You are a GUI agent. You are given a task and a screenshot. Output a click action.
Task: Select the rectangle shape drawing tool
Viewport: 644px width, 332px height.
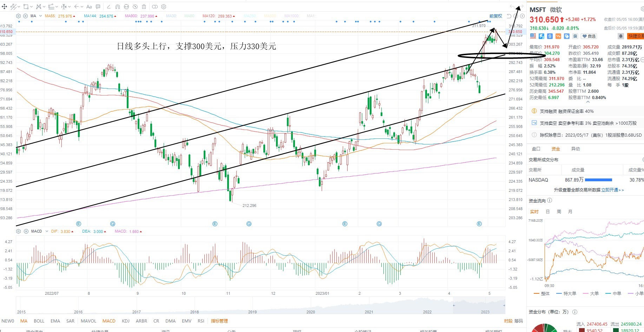tap(26, 7)
